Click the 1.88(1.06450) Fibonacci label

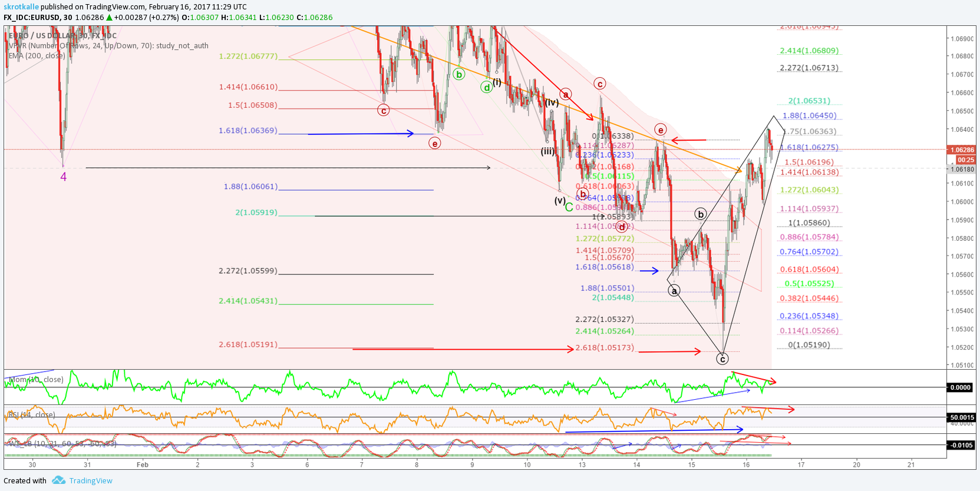coord(809,116)
